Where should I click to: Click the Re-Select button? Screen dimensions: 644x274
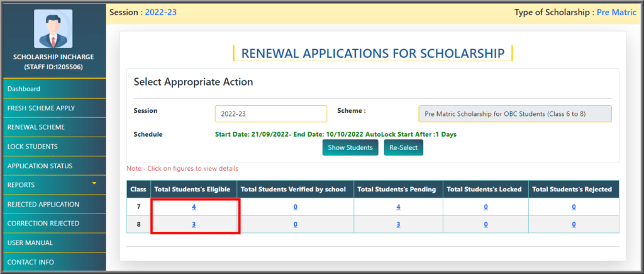pos(403,147)
